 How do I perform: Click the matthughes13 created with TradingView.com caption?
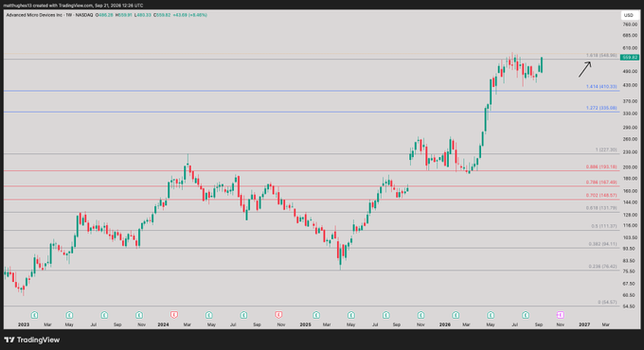click(x=73, y=6)
